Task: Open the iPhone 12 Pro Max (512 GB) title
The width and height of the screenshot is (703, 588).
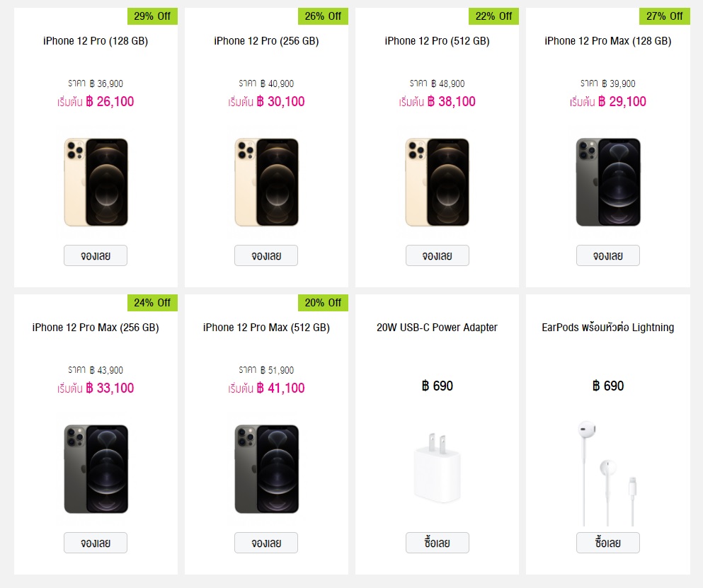Action: coord(266,328)
